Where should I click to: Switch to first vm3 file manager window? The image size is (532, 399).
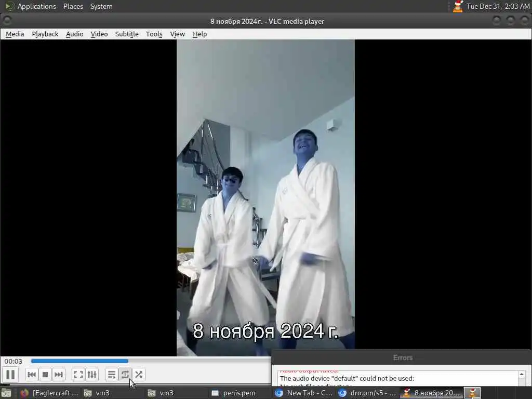114,393
